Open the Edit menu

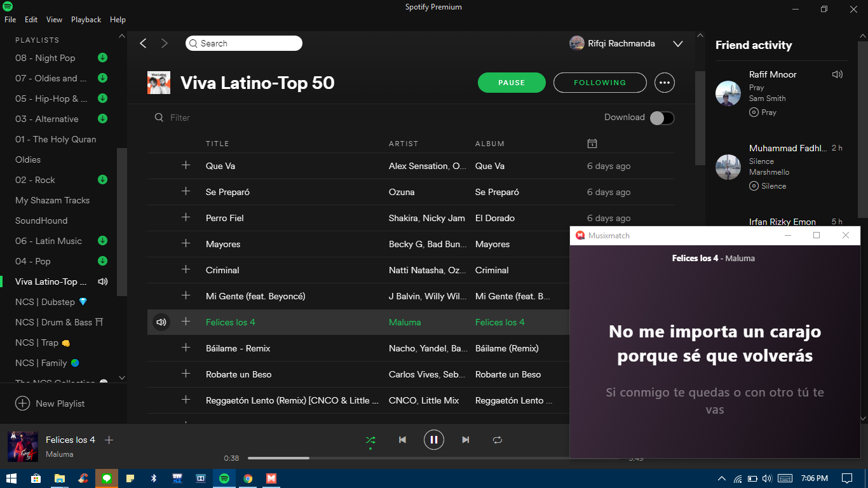pos(31,20)
